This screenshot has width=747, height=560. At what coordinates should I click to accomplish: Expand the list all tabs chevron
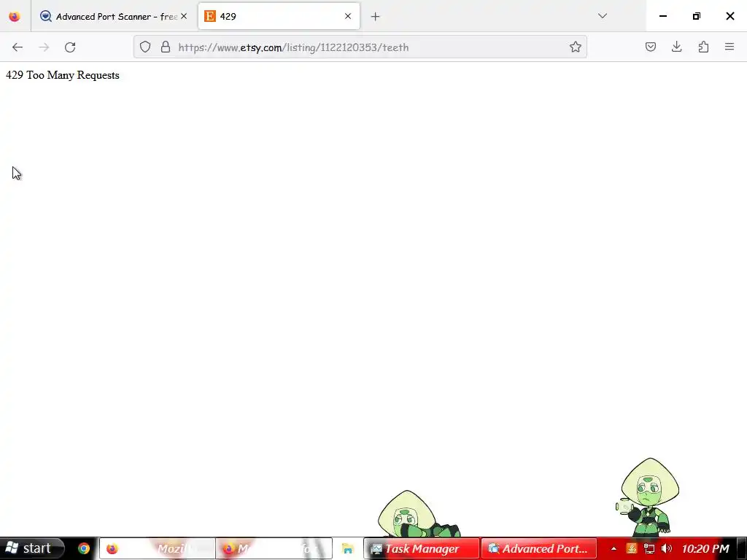(602, 16)
